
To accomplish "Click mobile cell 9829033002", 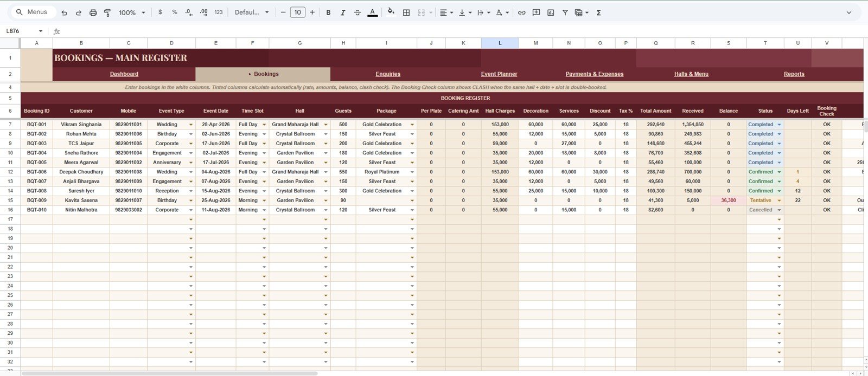I will 128,210.
